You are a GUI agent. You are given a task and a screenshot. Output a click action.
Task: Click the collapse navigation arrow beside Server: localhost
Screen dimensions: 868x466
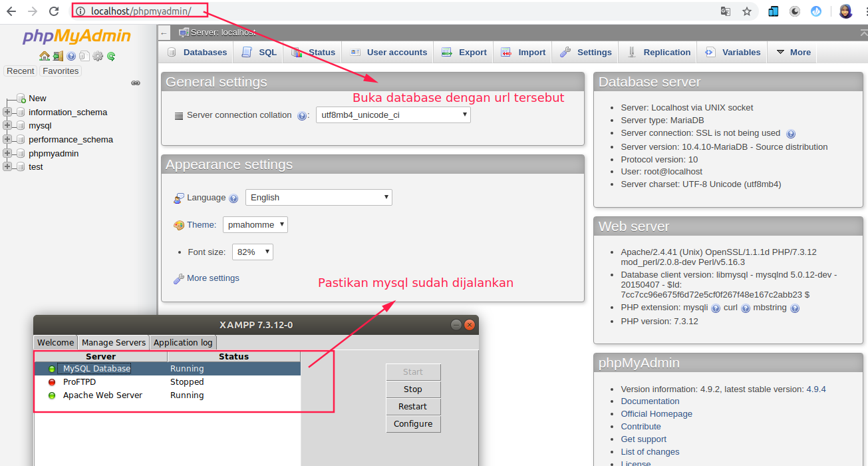click(164, 33)
